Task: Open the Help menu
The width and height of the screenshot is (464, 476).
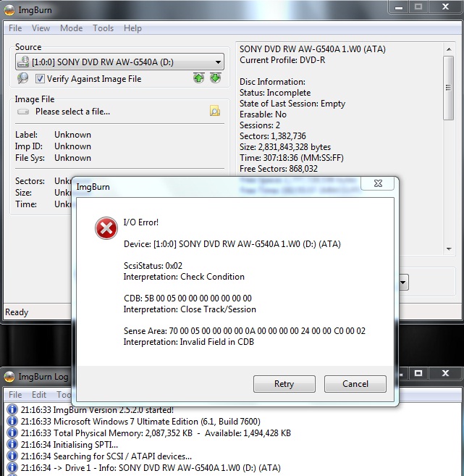Action: (132, 28)
